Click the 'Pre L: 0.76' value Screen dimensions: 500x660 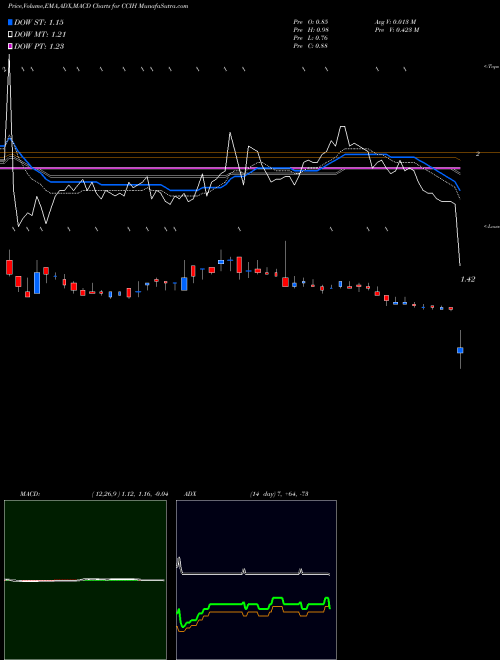tap(311, 38)
